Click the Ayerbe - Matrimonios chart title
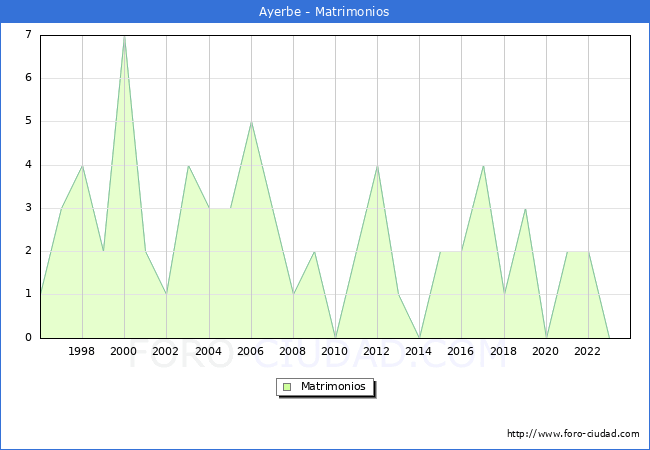Image resolution: width=650 pixels, height=450 pixels. (x=325, y=12)
